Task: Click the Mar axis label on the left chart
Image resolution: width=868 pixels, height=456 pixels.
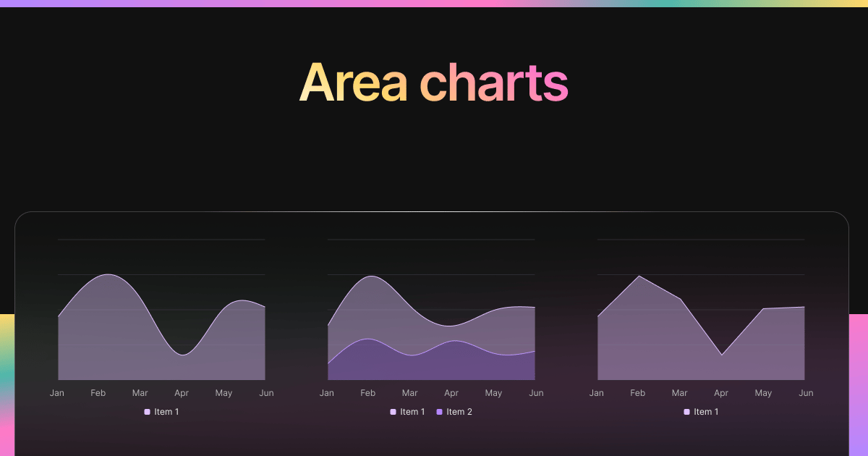Action: coord(140,393)
